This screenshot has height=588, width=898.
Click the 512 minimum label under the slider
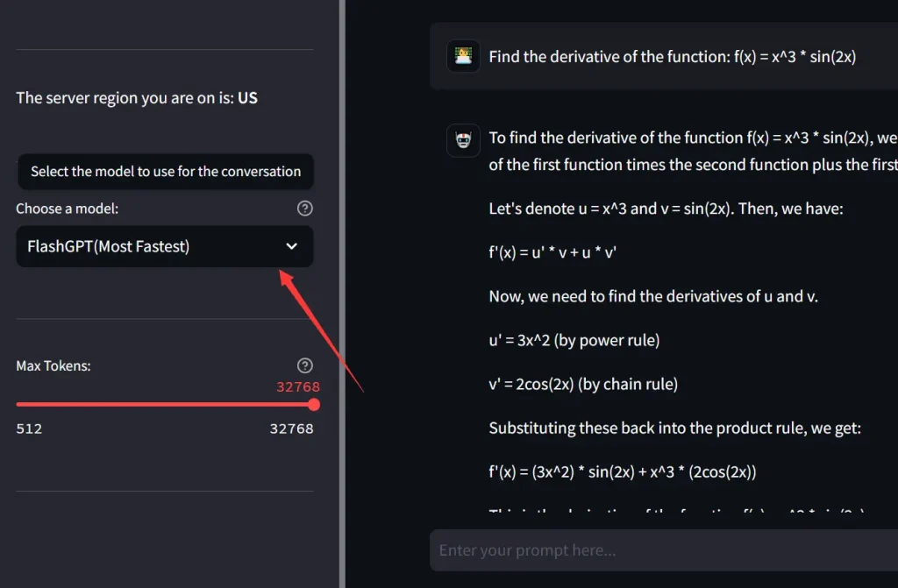(29, 429)
